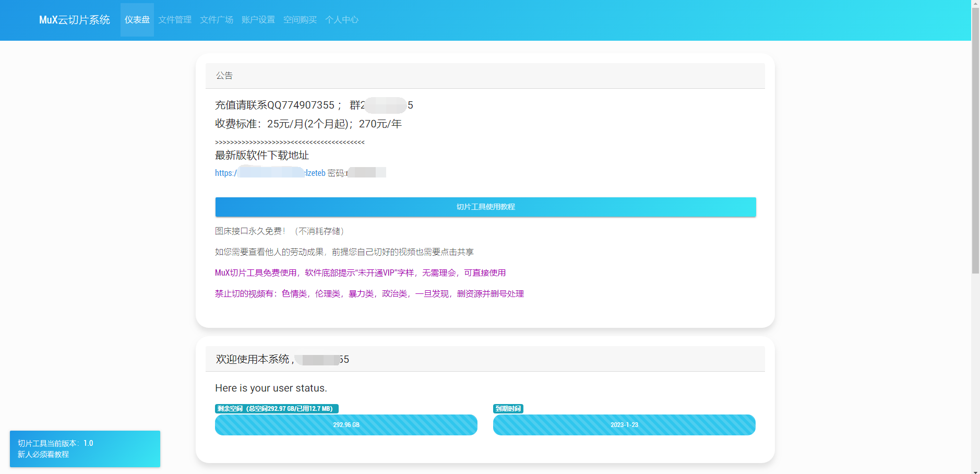Navigate to 个人中心
Viewport: 980px width, 474px height.
(342, 20)
